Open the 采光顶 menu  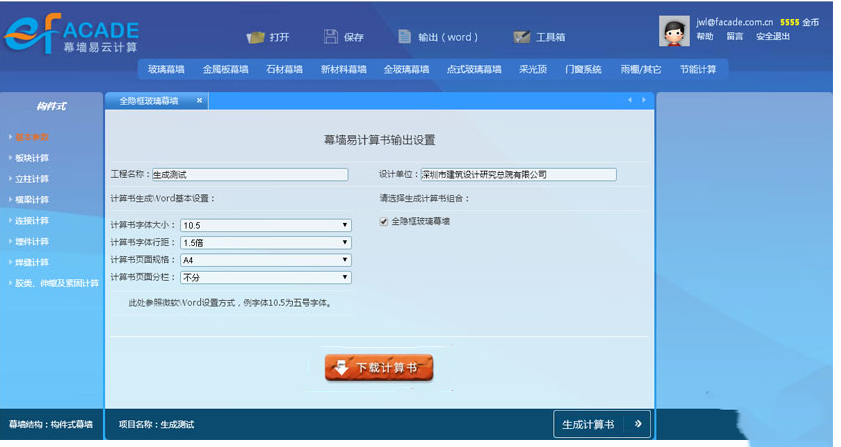coord(533,69)
